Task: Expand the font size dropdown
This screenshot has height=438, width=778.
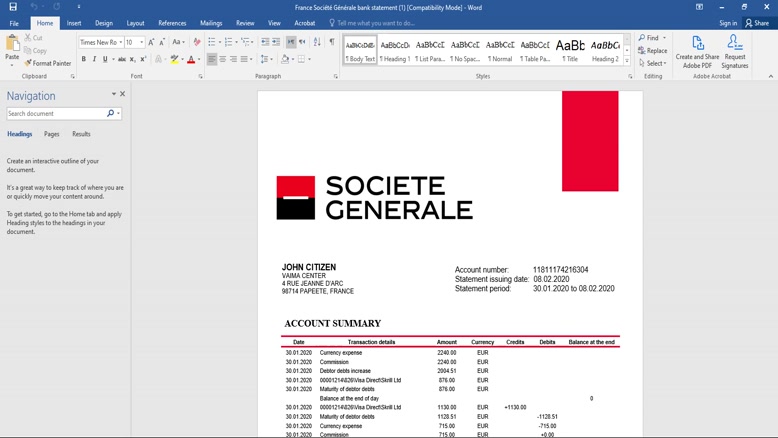Action: (x=141, y=42)
